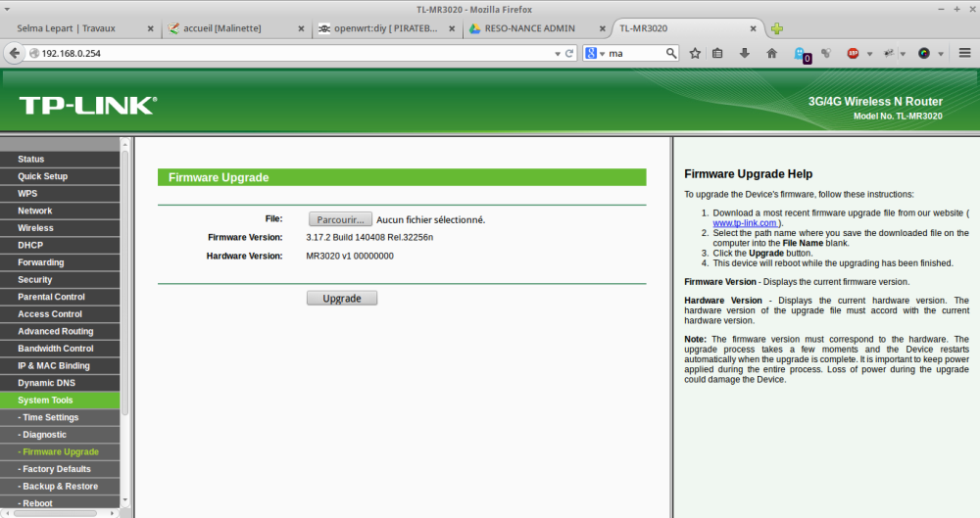
Task: Open the Firefox hamburger menu
Action: (965, 54)
